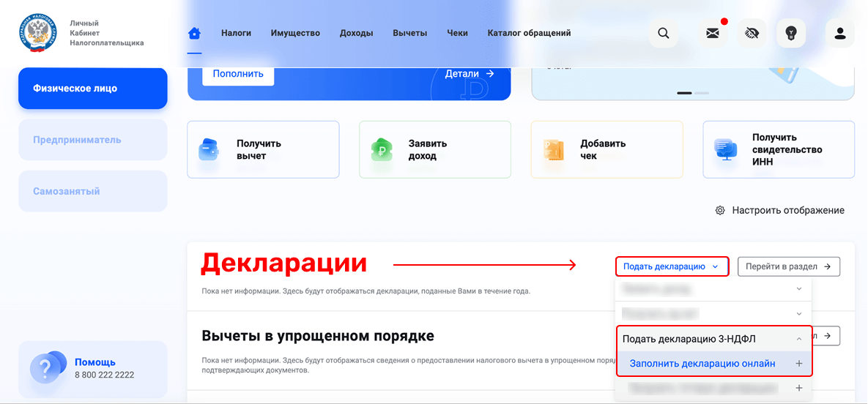
Task: Open Подать декларацию dropdown
Action: (x=672, y=266)
